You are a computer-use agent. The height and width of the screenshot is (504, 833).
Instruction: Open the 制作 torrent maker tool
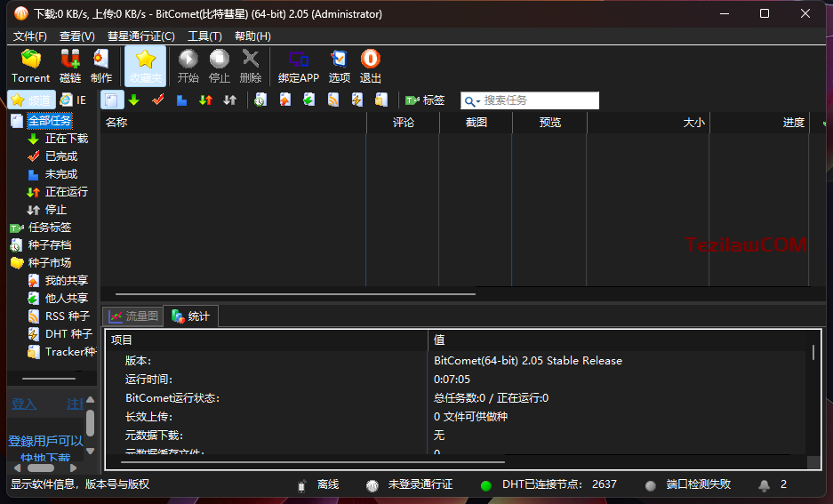[101, 67]
